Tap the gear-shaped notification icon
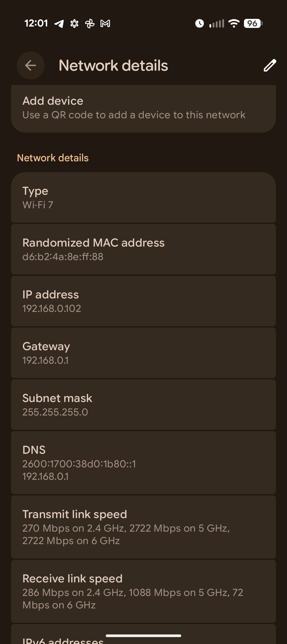This screenshot has width=287, height=644. pyautogui.click(x=74, y=24)
